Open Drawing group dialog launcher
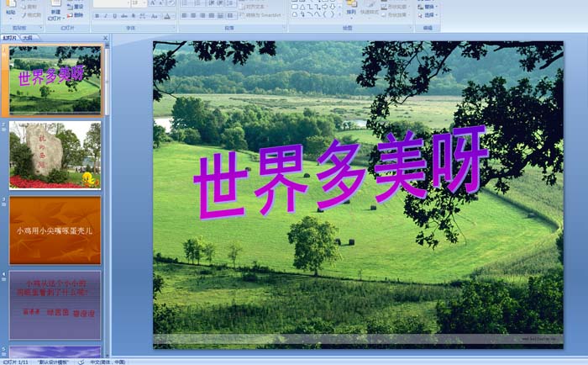 point(411,28)
